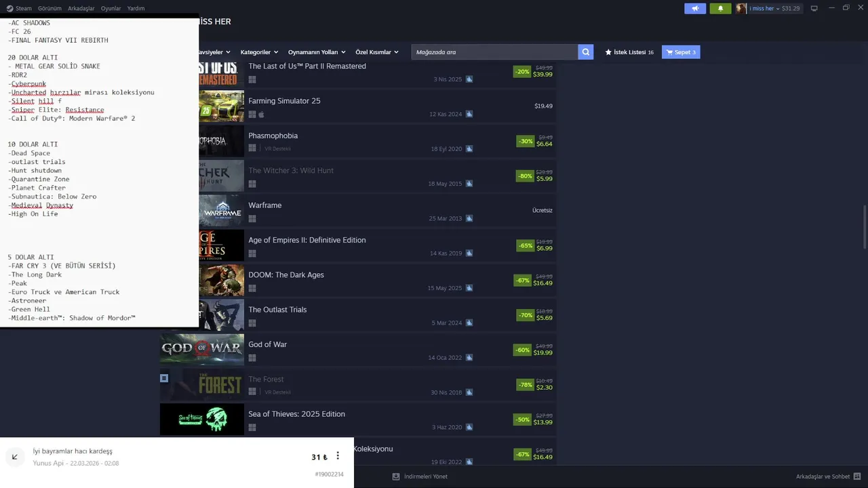Open Arkadaşlar ve Sohbet panel
This screenshot has height=488, width=868.
(829, 476)
